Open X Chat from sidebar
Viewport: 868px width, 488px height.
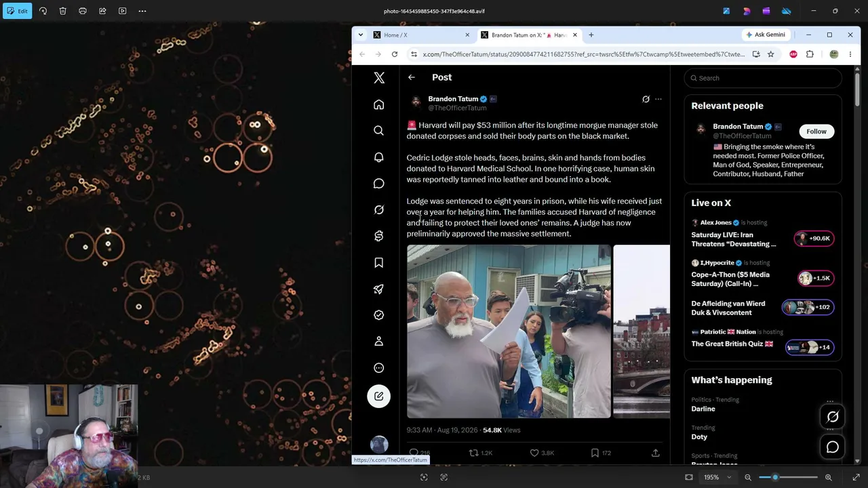pyautogui.click(x=379, y=184)
